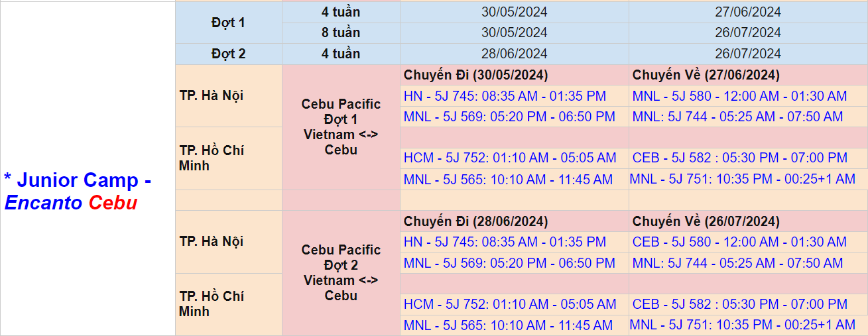The width and height of the screenshot is (868, 336).
Task: Select the Junior Camp - Encanto Cebu cell
Action: (88, 191)
